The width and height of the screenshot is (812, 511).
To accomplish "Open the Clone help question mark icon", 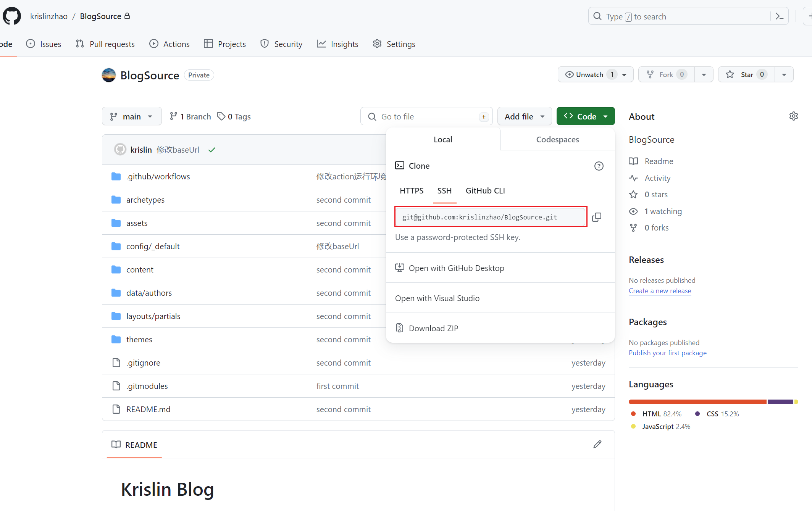I will click(x=599, y=166).
